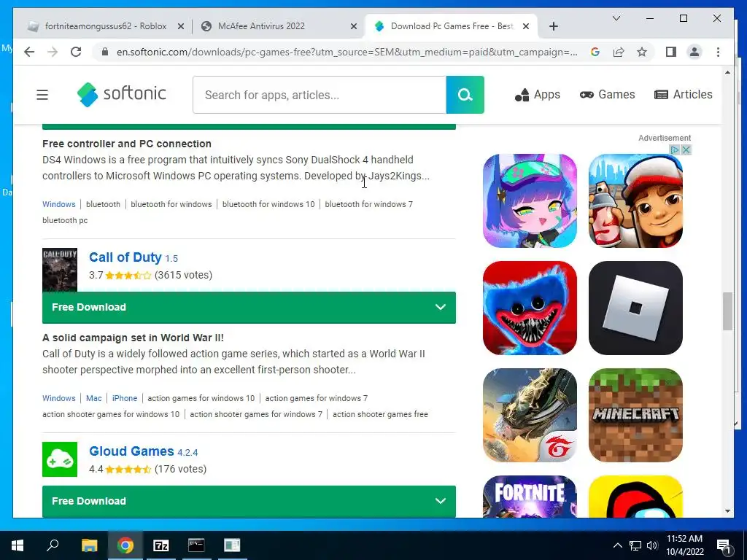Open the Games section
Image resolution: width=747 pixels, height=560 pixels.
[607, 94]
